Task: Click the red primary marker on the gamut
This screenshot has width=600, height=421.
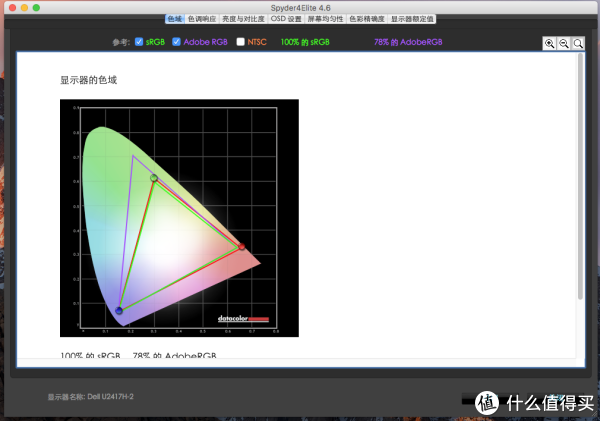Action: [x=241, y=246]
